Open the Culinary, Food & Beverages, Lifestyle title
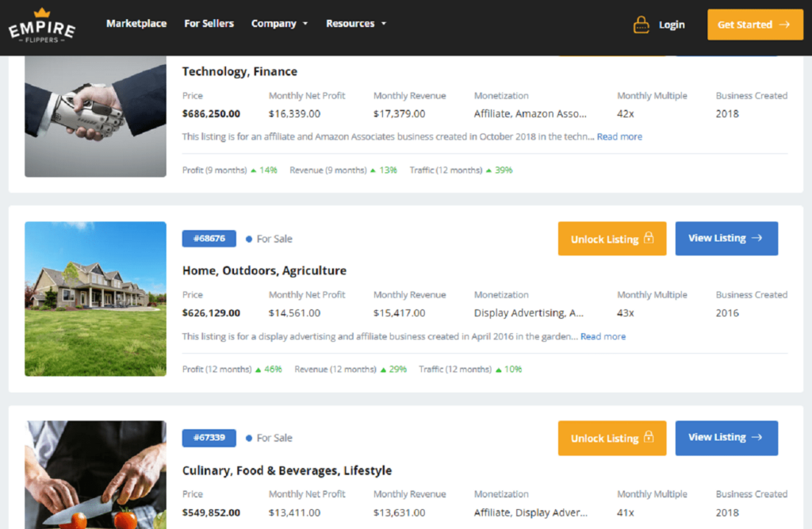This screenshot has height=529, width=812. point(287,470)
